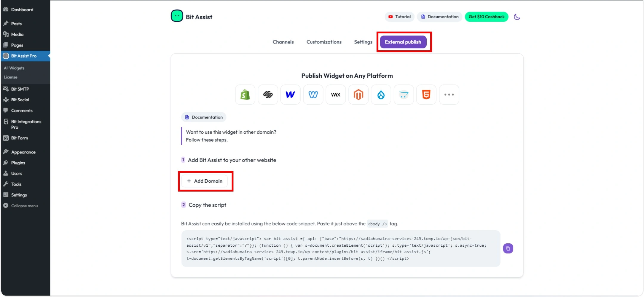
Task: Show more platforms via three dots
Action: tap(449, 95)
